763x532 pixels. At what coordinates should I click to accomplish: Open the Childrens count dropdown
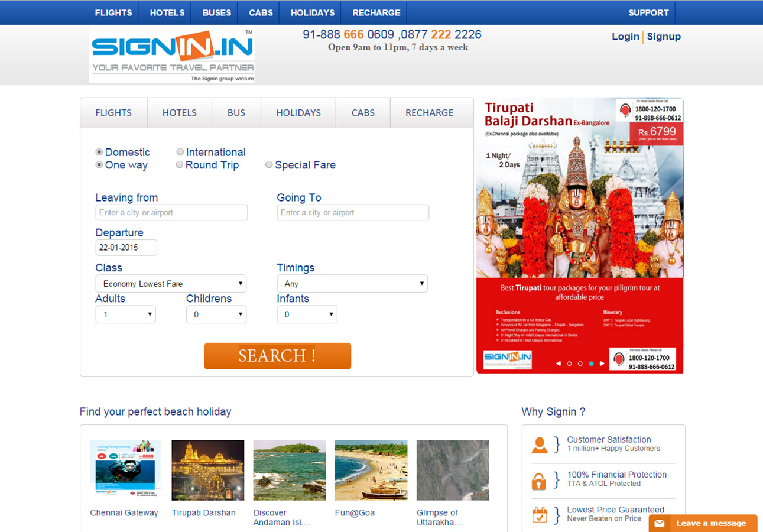(x=216, y=314)
